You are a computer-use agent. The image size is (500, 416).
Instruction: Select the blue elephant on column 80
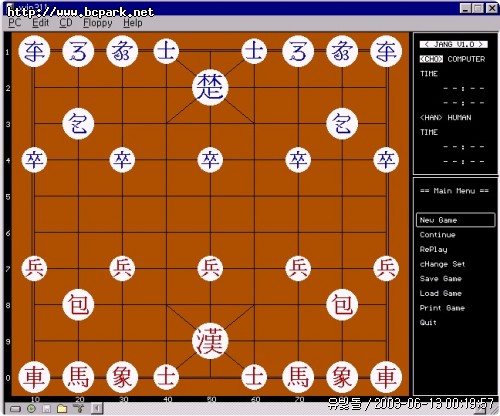(x=342, y=51)
